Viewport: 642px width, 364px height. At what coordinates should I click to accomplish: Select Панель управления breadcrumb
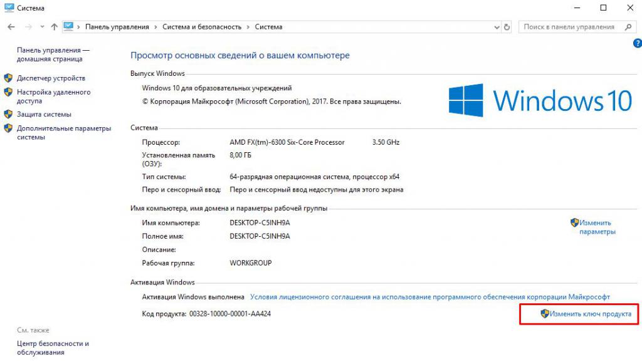[x=117, y=27]
